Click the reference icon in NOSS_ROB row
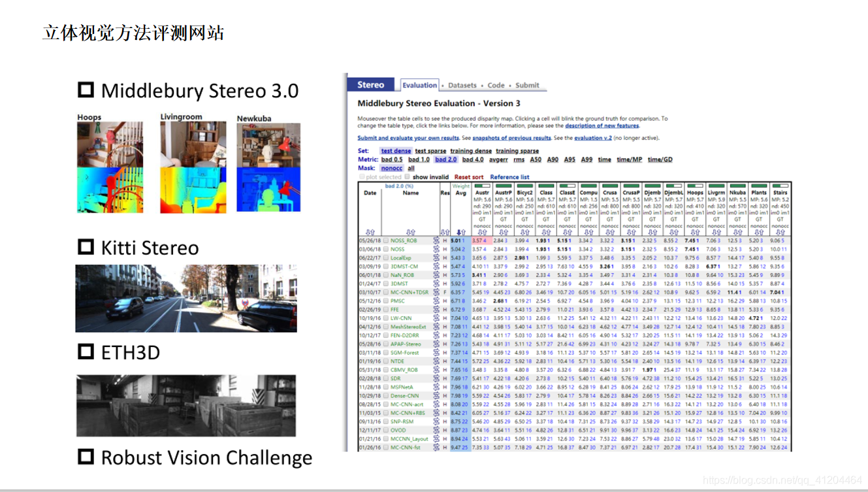The height and width of the screenshot is (492, 868). [x=436, y=240]
